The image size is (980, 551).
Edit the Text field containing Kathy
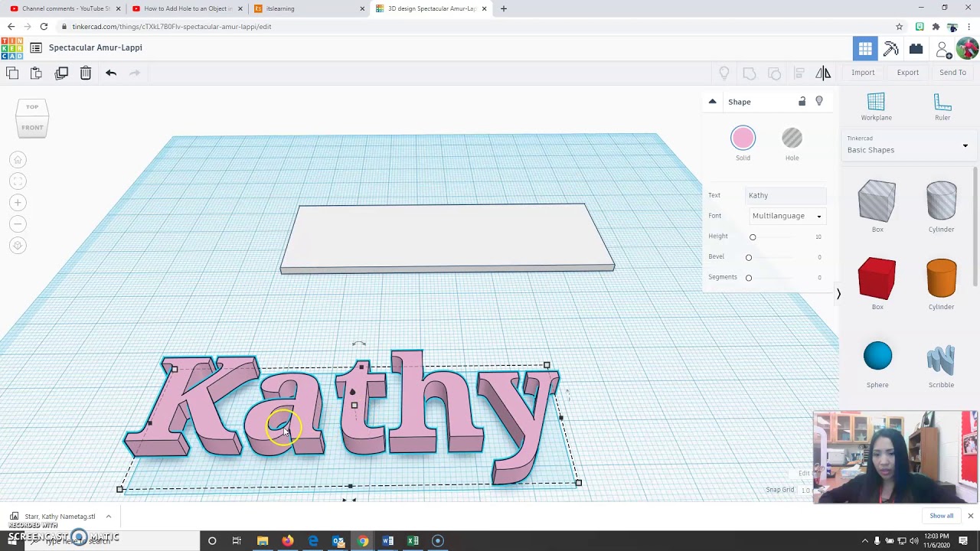click(x=786, y=195)
